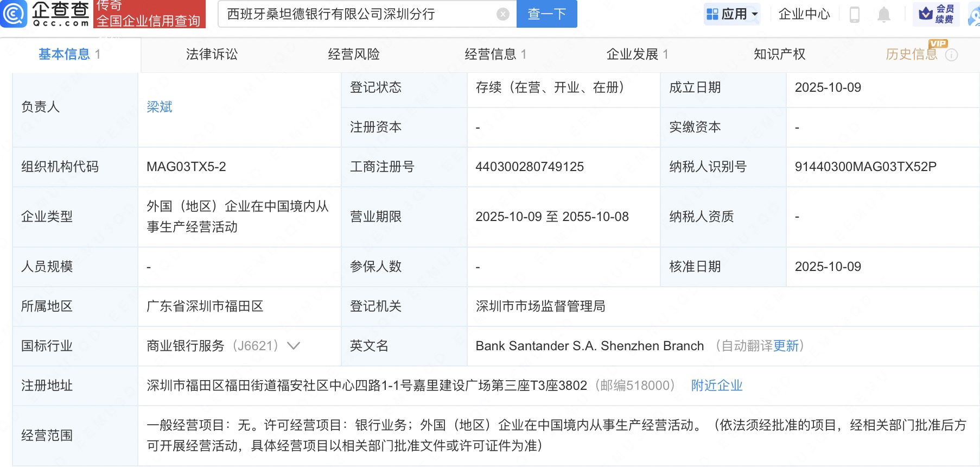The width and height of the screenshot is (980, 467).
Task: Open the 历史信息 VIP tab
Action: pos(911,54)
